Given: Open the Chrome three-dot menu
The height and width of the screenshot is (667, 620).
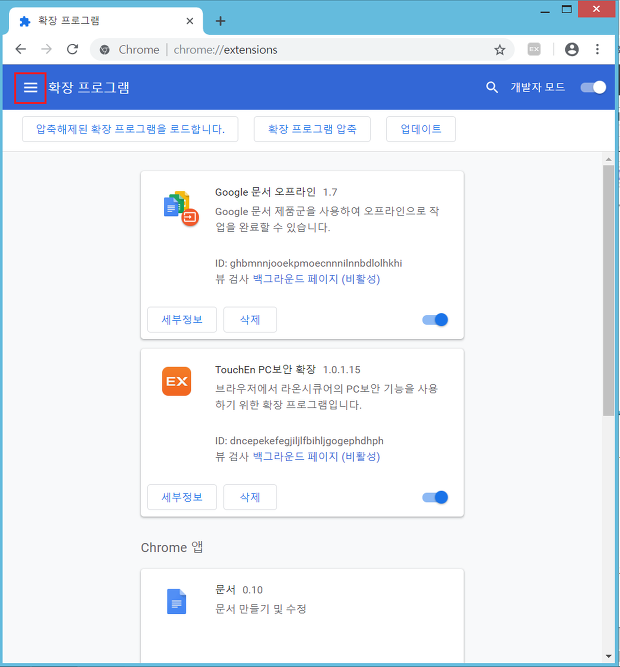Looking at the screenshot, I should tap(597, 49).
